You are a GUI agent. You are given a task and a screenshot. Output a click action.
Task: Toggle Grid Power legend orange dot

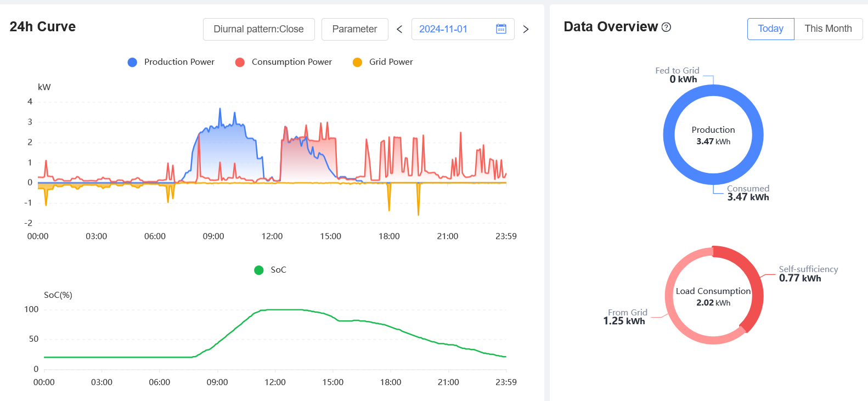[x=357, y=63]
